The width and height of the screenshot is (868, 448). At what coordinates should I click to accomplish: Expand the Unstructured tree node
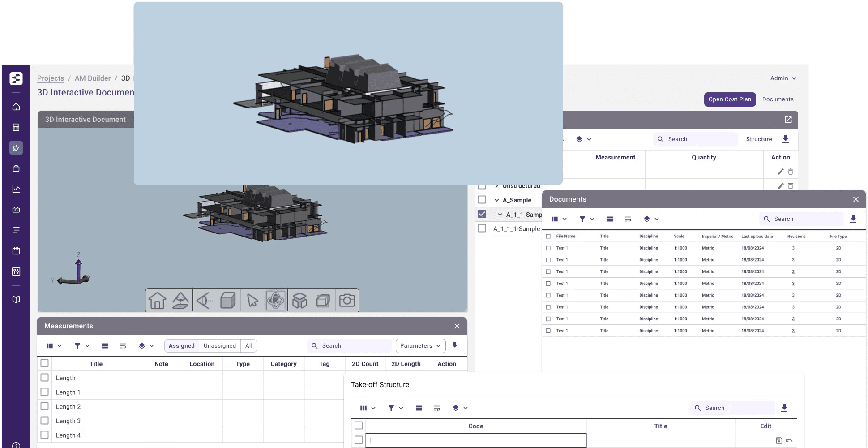(x=496, y=186)
